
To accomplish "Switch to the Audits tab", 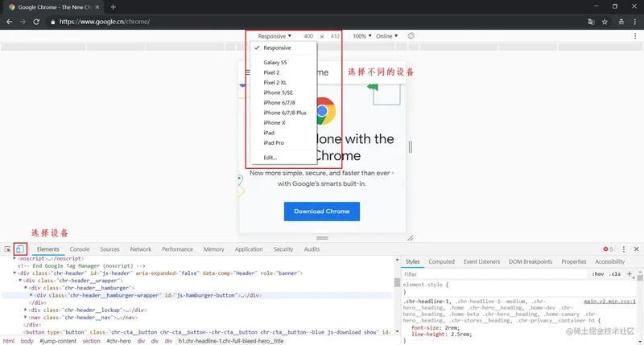I will pos(312,249).
